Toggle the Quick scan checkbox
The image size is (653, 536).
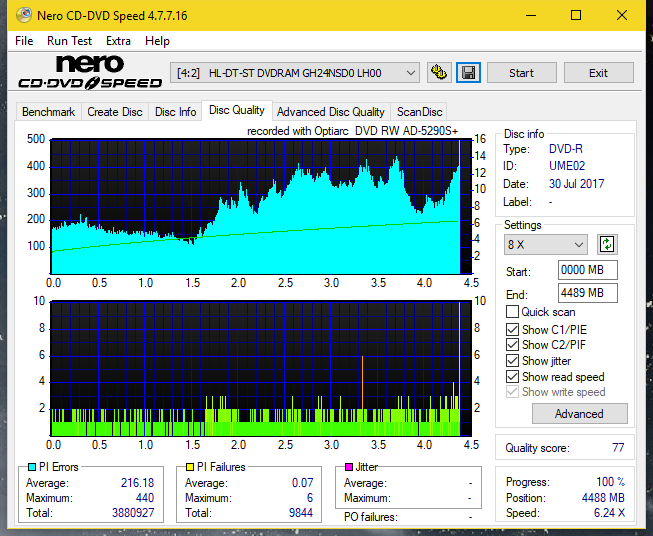point(512,312)
